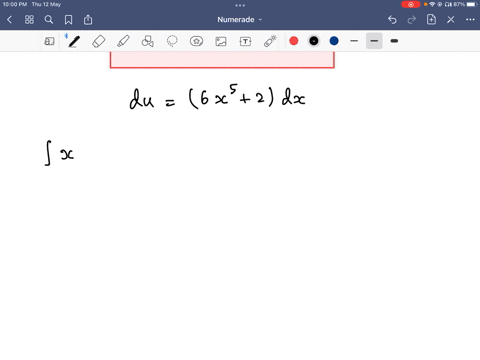Open the search tool
The height and width of the screenshot is (360, 480).
[49, 20]
